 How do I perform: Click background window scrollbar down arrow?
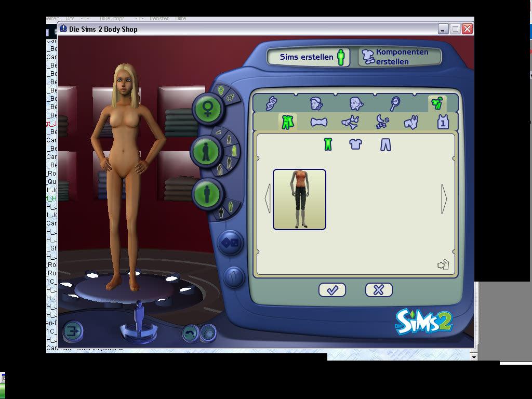tap(474, 356)
